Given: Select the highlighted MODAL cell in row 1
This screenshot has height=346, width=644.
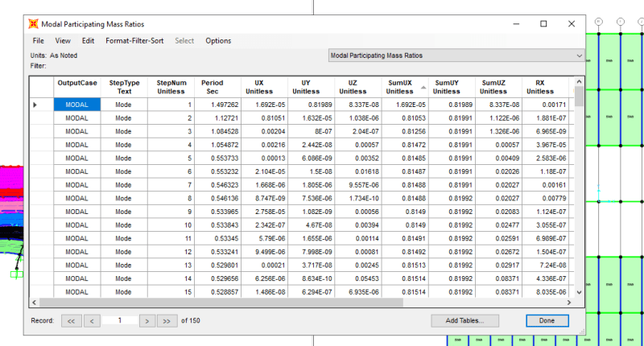Looking at the screenshot, I should click(x=77, y=105).
